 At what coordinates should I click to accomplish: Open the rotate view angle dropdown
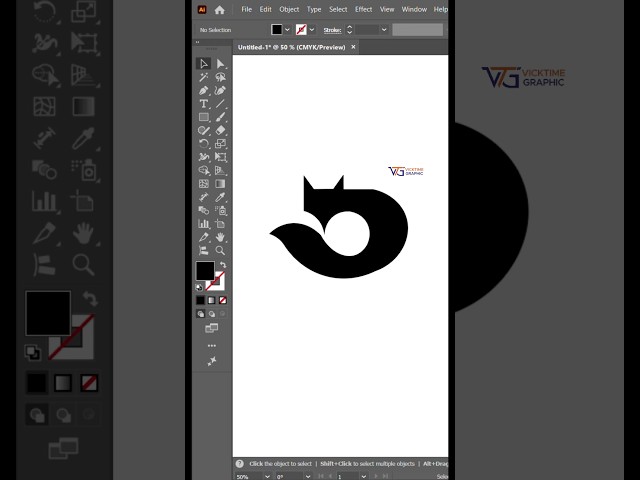coord(308,476)
